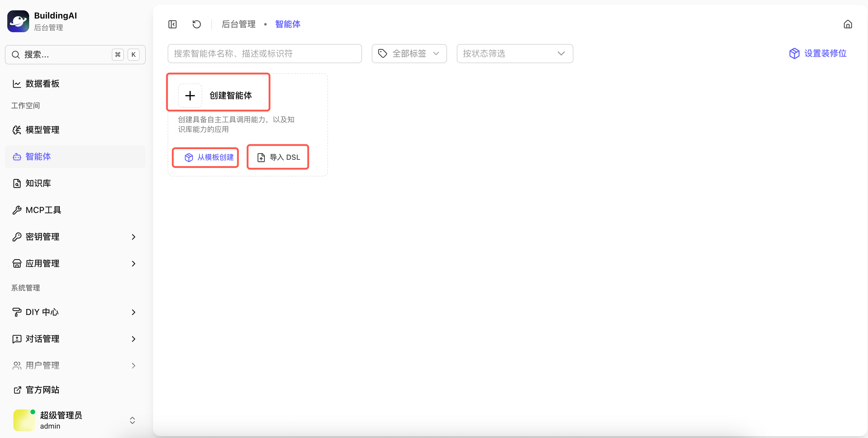Image resolution: width=868 pixels, height=438 pixels.
Task: Click the agent search input field
Action: point(265,53)
